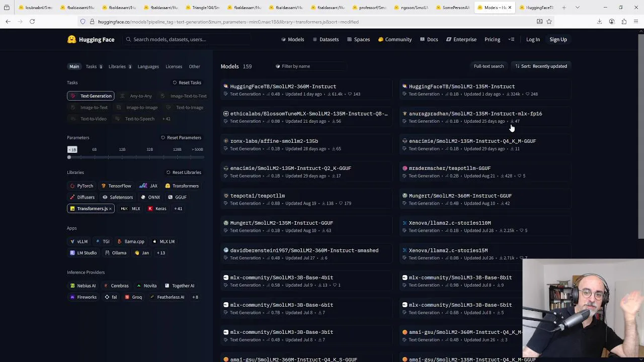Click the Nebius AI provider icon

(x=72, y=286)
